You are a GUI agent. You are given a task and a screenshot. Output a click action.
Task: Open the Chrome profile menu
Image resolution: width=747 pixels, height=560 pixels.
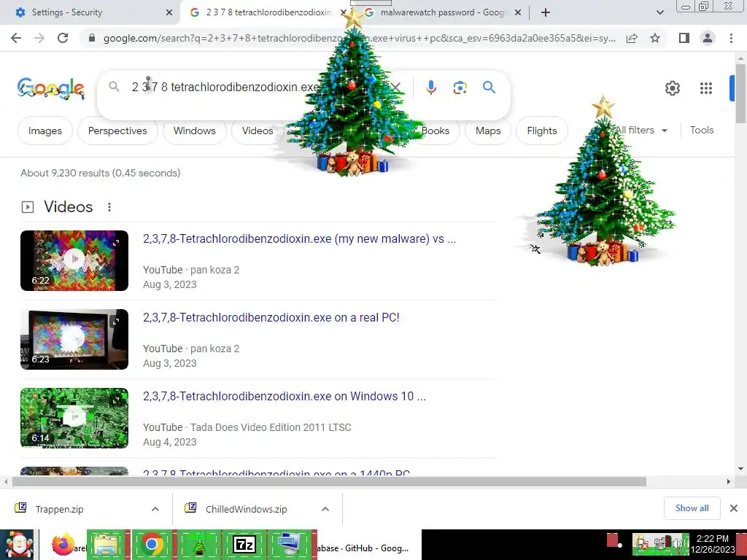(708, 38)
